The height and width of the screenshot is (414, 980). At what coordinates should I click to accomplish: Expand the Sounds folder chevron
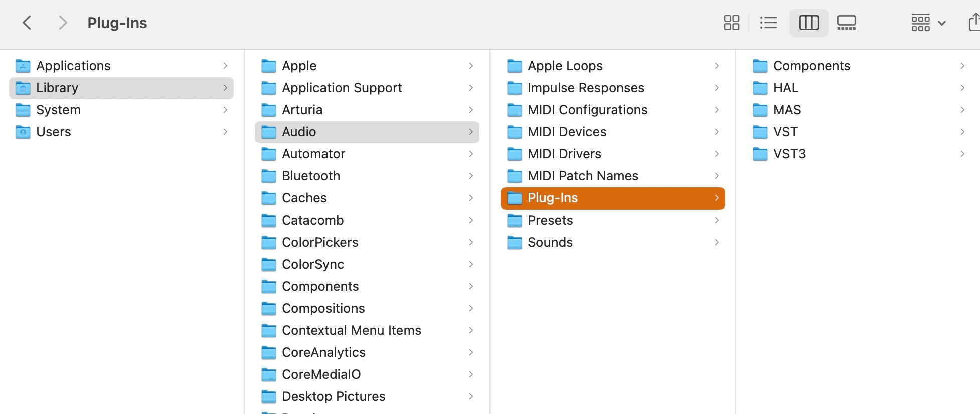pyautogui.click(x=716, y=242)
